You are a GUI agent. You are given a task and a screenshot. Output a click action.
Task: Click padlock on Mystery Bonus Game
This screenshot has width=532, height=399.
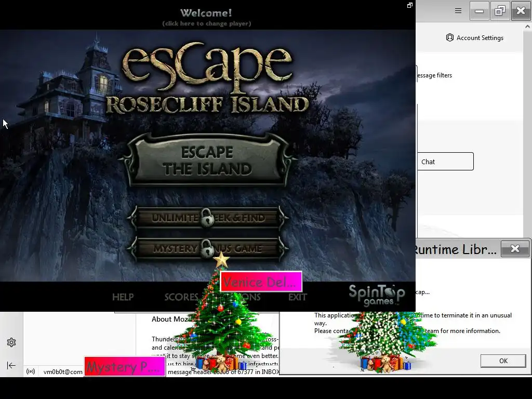point(207,249)
